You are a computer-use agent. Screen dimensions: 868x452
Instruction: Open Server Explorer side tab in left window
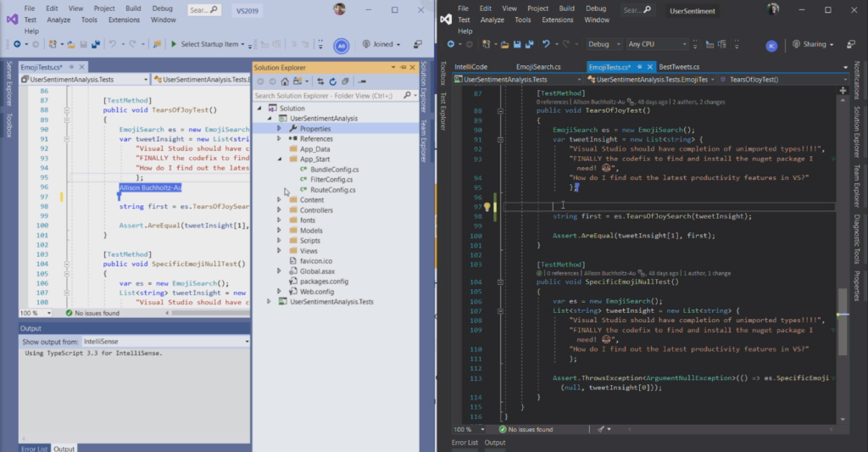coord(8,84)
